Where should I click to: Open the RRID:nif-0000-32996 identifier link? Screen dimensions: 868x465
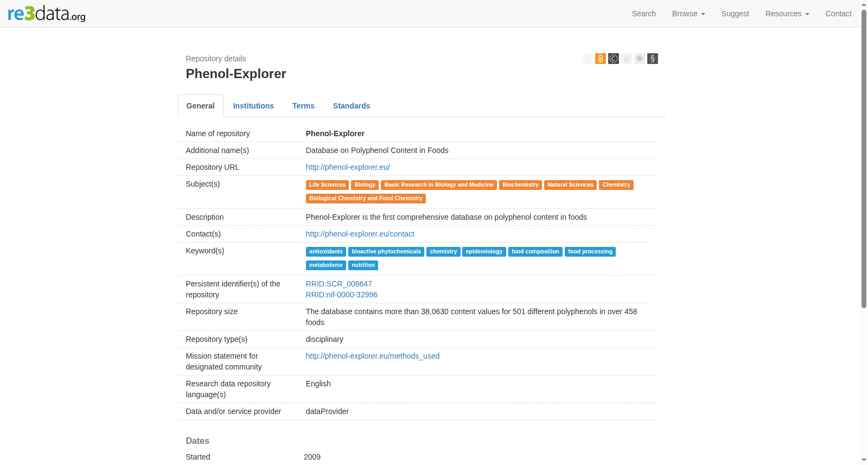(342, 295)
